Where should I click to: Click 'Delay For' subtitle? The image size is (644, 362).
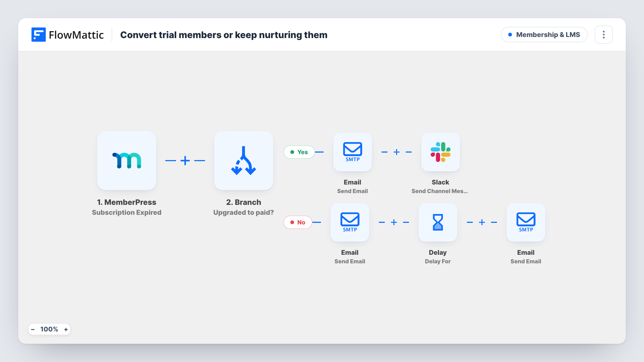pos(438,261)
